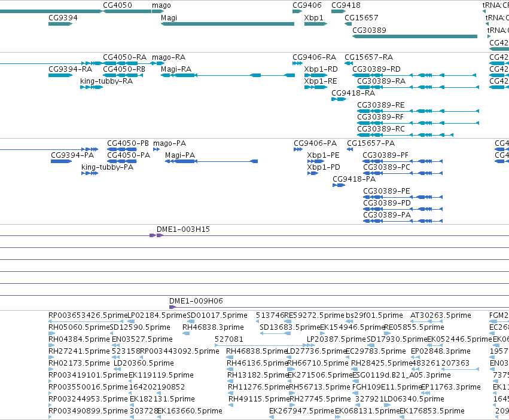The height and width of the screenshot is (420, 509).
Task: Select transcript mago-RA
Action: 169,57
